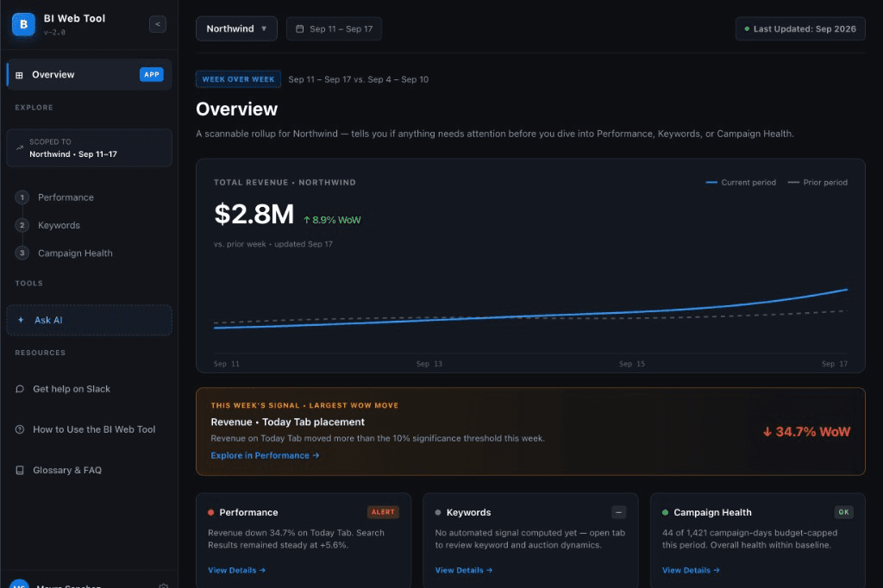Open the Northwind account dropdown
The width and height of the screenshot is (883, 588).
(x=236, y=28)
